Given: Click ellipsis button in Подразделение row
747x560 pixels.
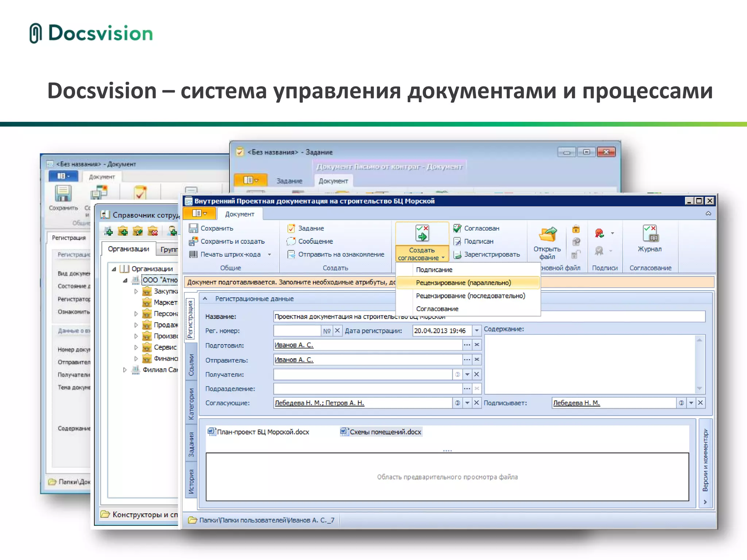Looking at the screenshot, I should pos(467,389).
